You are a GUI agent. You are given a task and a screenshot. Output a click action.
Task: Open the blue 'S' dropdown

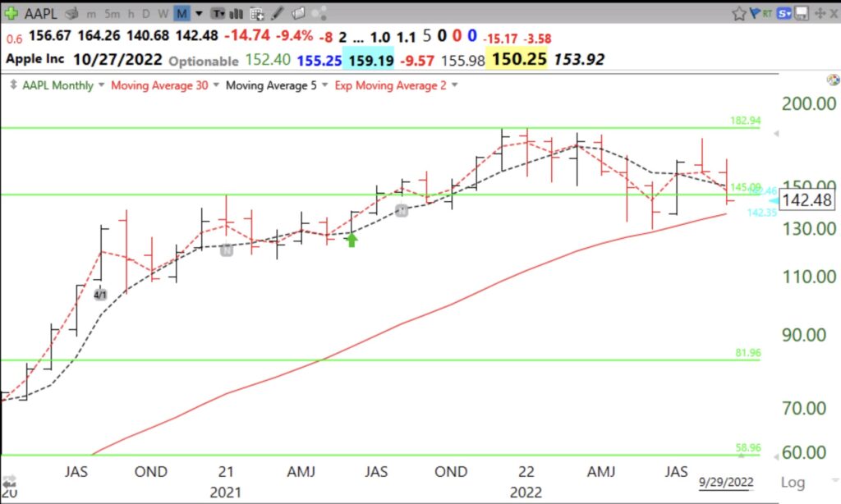(784, 13)
